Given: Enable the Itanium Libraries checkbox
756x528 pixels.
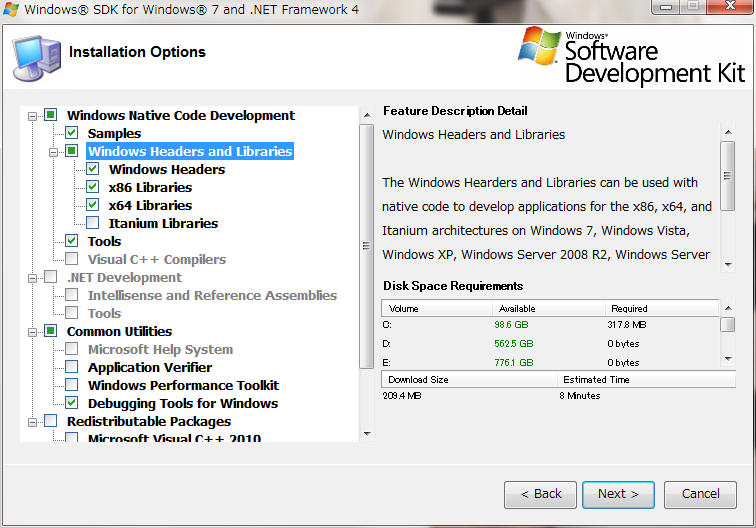Looking at the screenshot, I should pos(93,223).
